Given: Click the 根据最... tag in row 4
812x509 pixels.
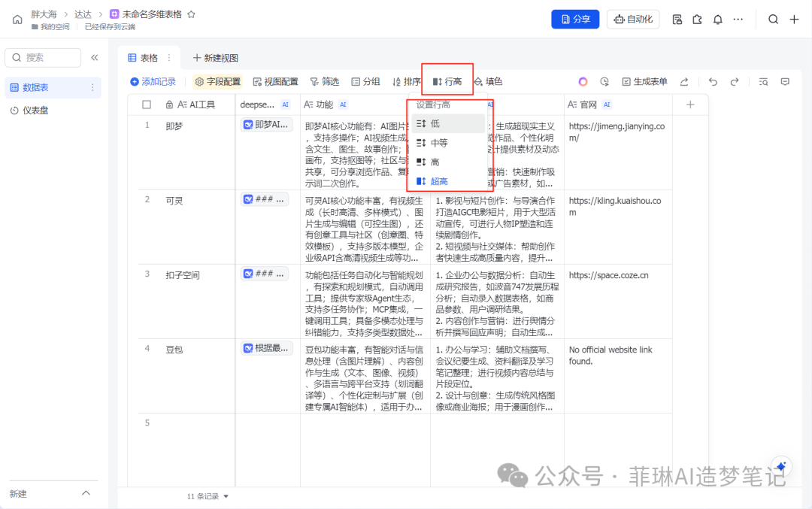Looking at the screenshot, I should pyautogui.click(x=266, y=349).
